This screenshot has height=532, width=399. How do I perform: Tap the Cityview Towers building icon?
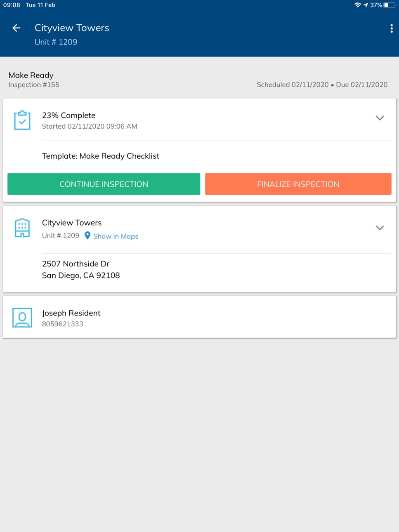click(x=22, y=228)
